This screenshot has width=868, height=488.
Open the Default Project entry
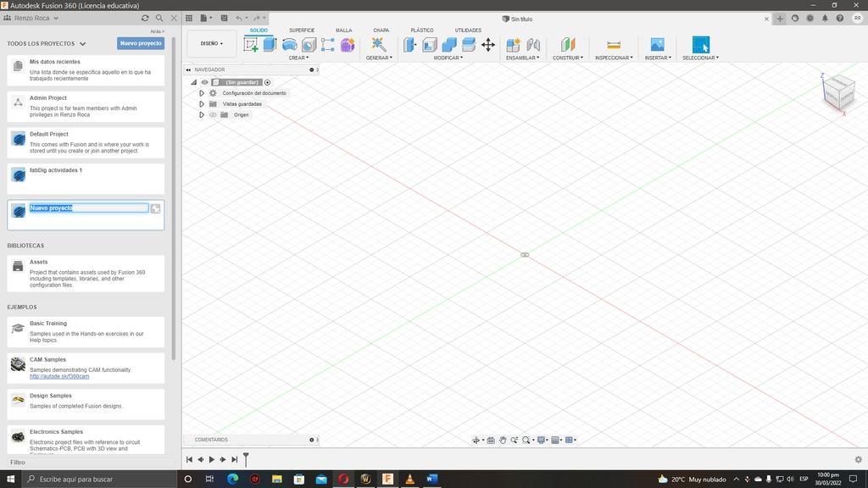click(x=86, y=142)
